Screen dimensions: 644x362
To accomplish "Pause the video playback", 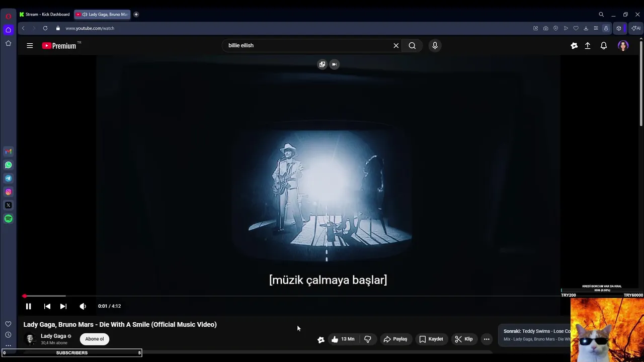I will point(29,306).
